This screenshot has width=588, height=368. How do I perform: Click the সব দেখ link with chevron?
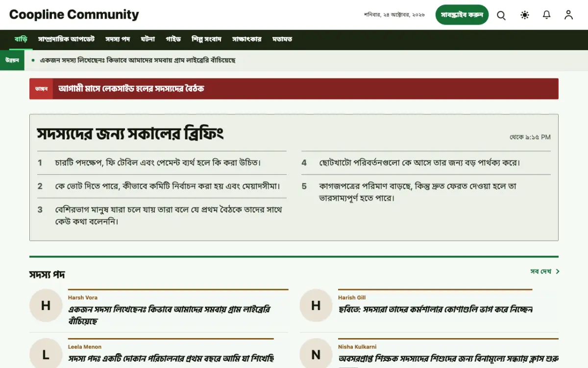pyautogui.click(x=545, y=271)
